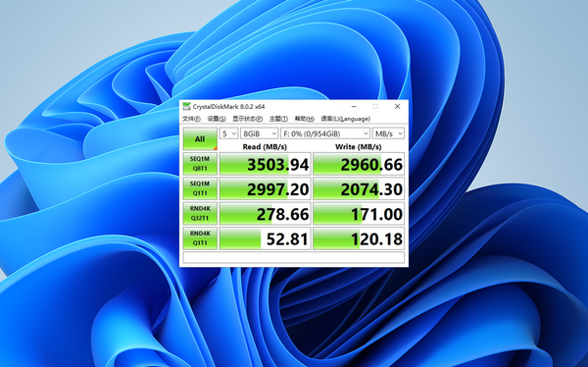This screenshot has height=367, width=588.
Task: Open the 语言 Language menu
Action: pos(345,119)
